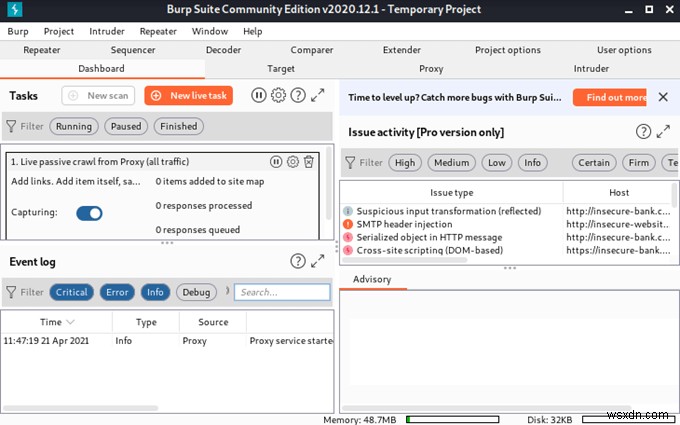Open help for Issue activity panel

(x=644, y=131)
